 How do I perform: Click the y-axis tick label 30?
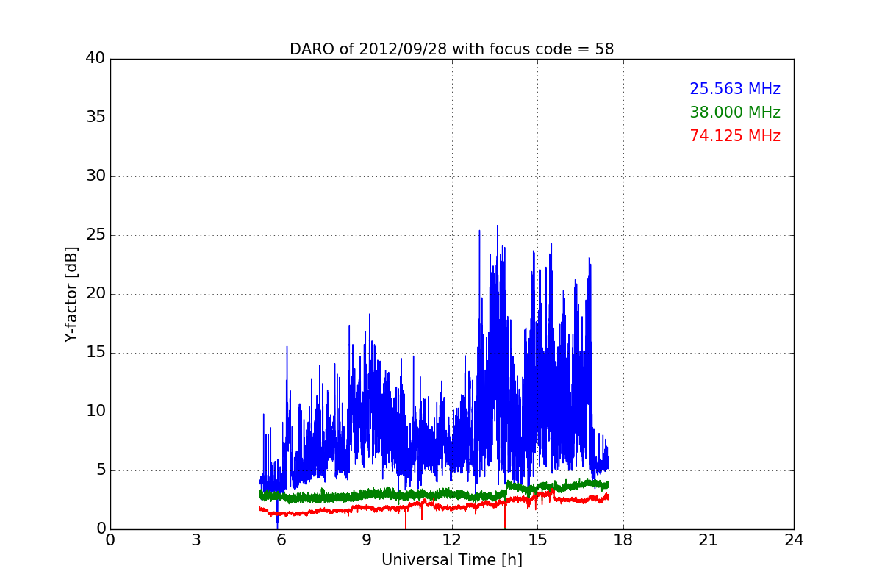coord(96,176)
